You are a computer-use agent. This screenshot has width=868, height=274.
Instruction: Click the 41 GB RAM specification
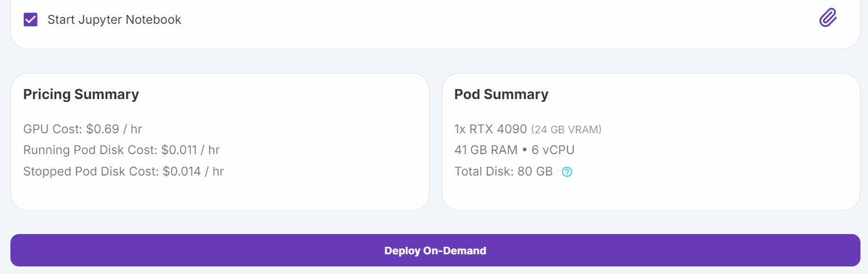tap(486, 150)
